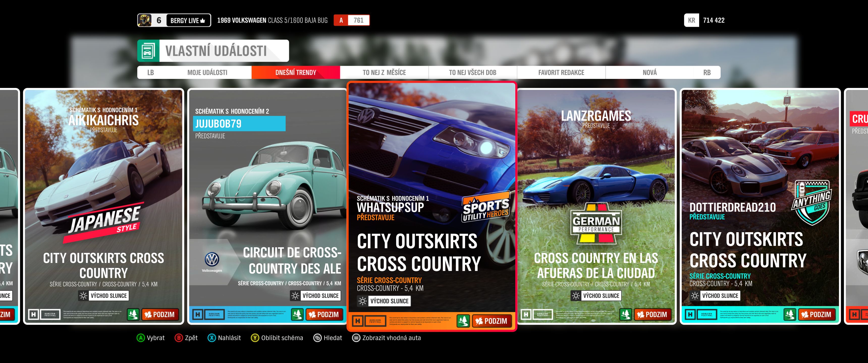Click the Bergy Live player name tag
868x363 pixels.
188,20
